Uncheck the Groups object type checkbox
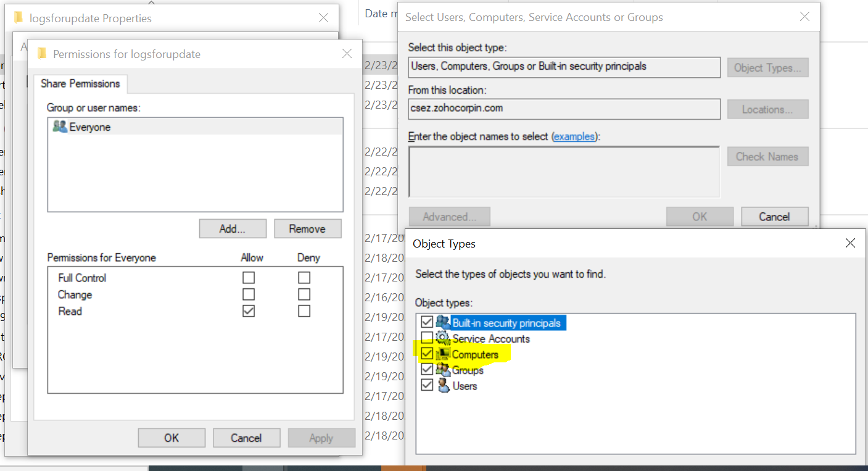 pos(427,370)
